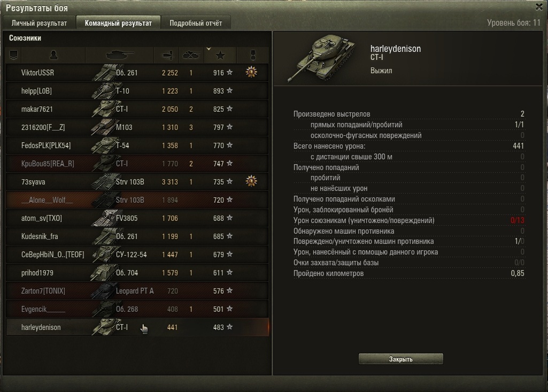The width and height of the screenshot is (548, 392).
Task: Sort by medals icon column
Action: click(x=253, y=55)
